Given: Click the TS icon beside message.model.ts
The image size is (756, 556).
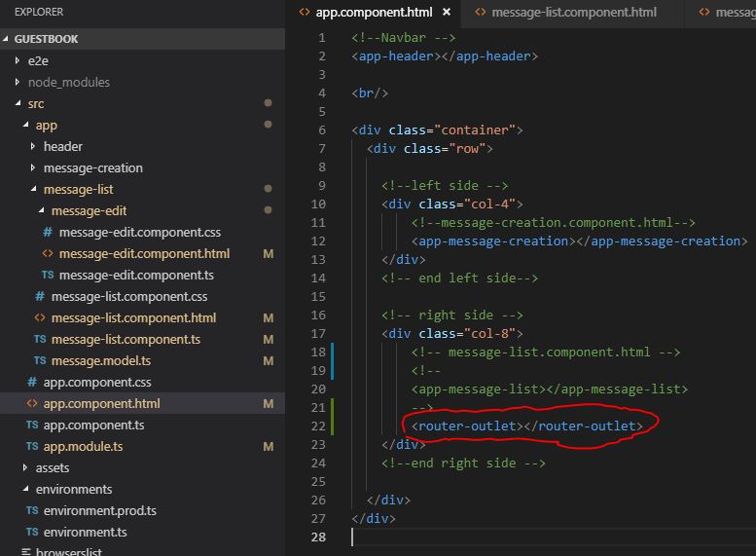Looking at the screenshot, I should tap(40, 361).
